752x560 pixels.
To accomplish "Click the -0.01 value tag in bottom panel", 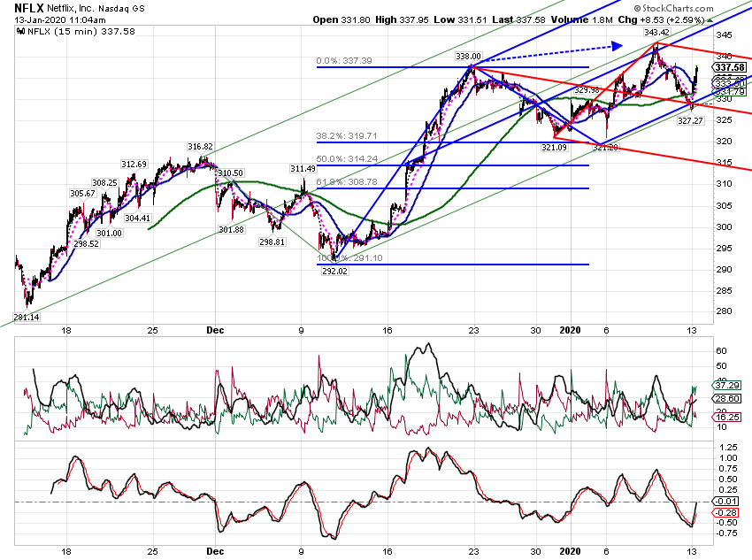I will [x=727, y=502].
